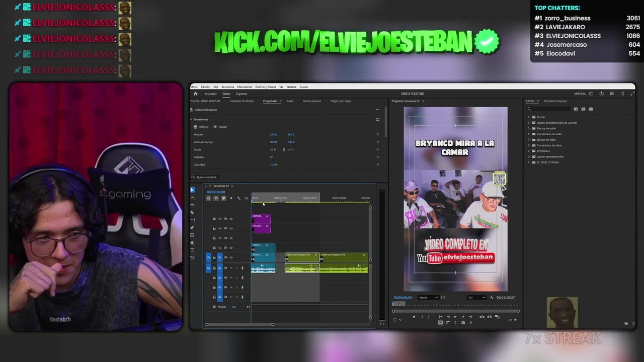The image size is (644, 362).
Task: Open the Ajustar zoom dropdown in Program monitor
Action: [x=429, y=298]
